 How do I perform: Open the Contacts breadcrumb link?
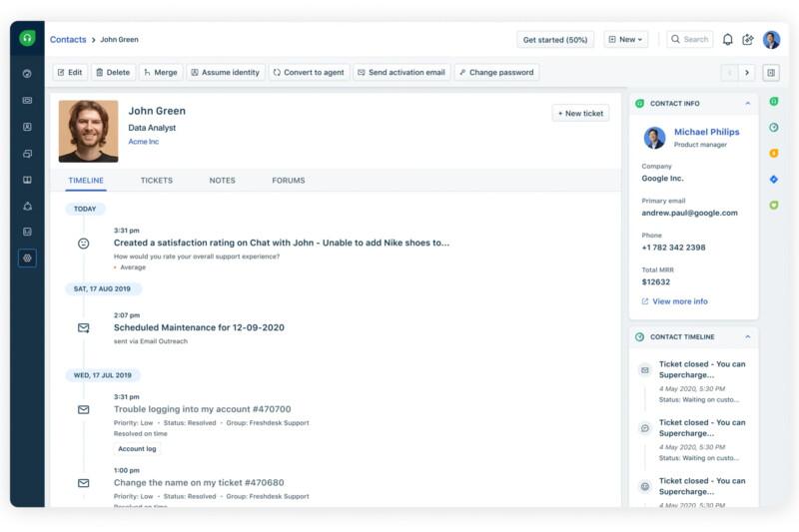click(x=68, y=39)
